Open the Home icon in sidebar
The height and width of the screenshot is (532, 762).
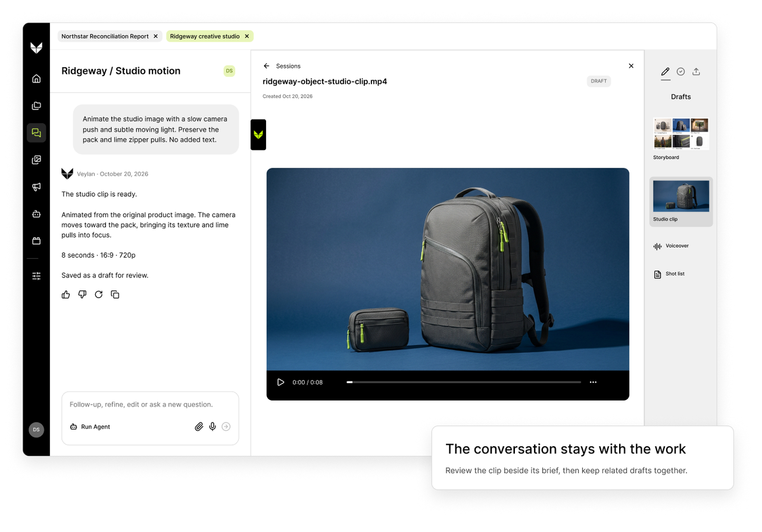click(36, 79)
